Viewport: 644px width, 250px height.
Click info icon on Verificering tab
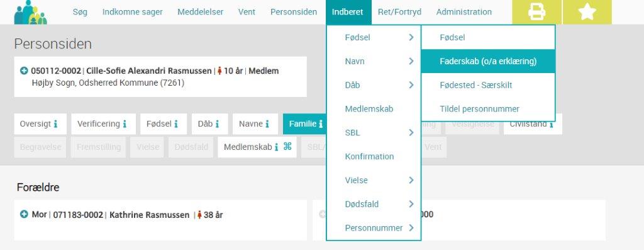[125, 124]
